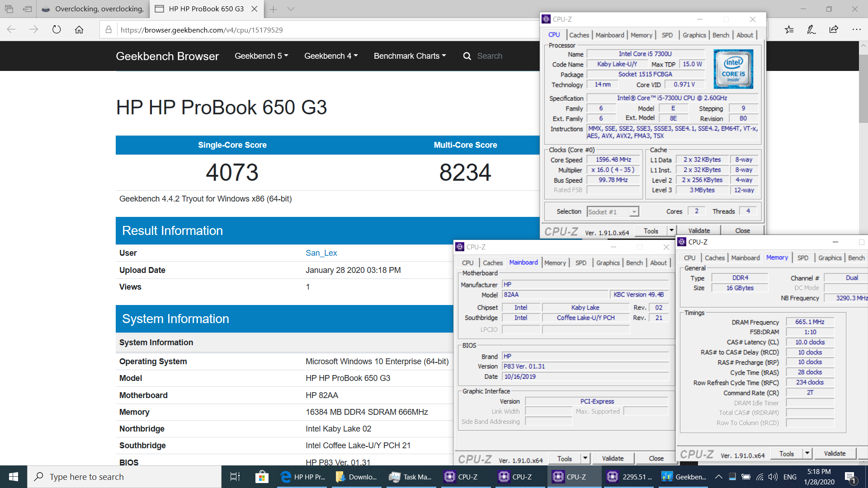The height and width of the screenshot is (488, 868).
Task: Click Validate in Mainboard CPU-Z window
Action: [613, 458]
